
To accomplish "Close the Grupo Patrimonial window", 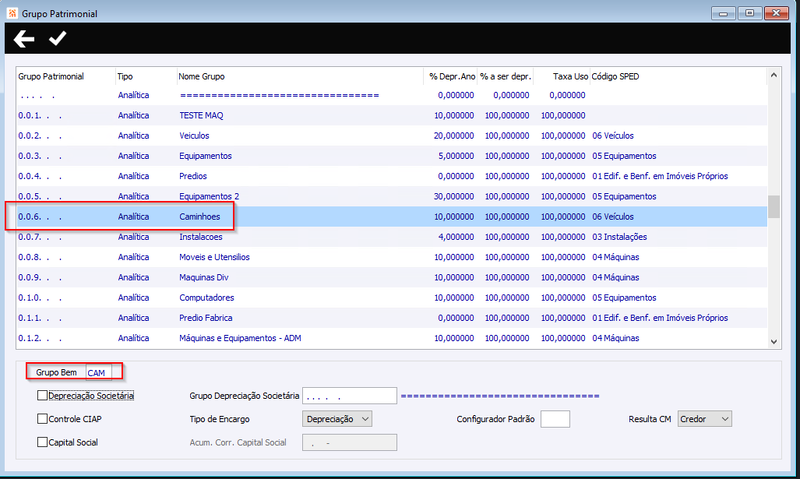I will coord(777,13).
